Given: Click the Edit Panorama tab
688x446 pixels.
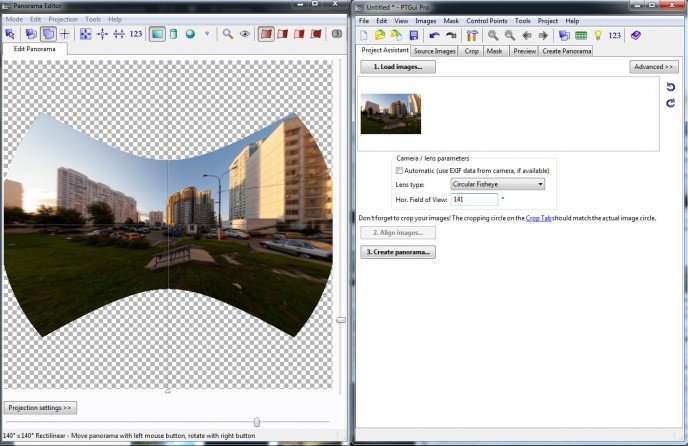Looking at the screenshot, I should [34, 49].
